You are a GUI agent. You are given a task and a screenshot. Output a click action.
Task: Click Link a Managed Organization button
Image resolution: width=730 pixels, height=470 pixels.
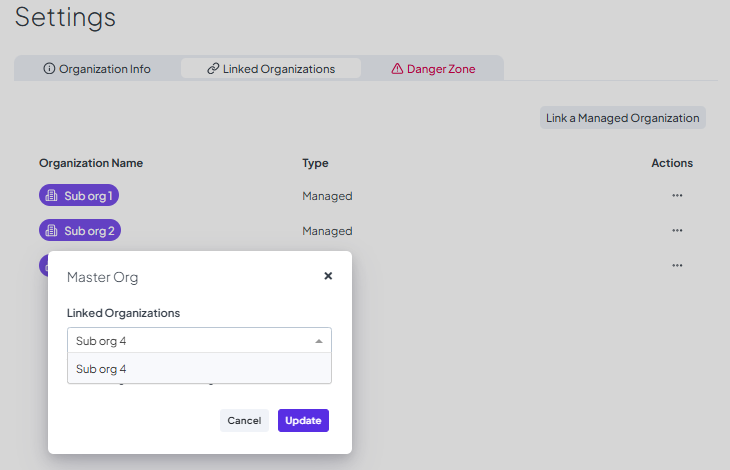coord(622,118)
